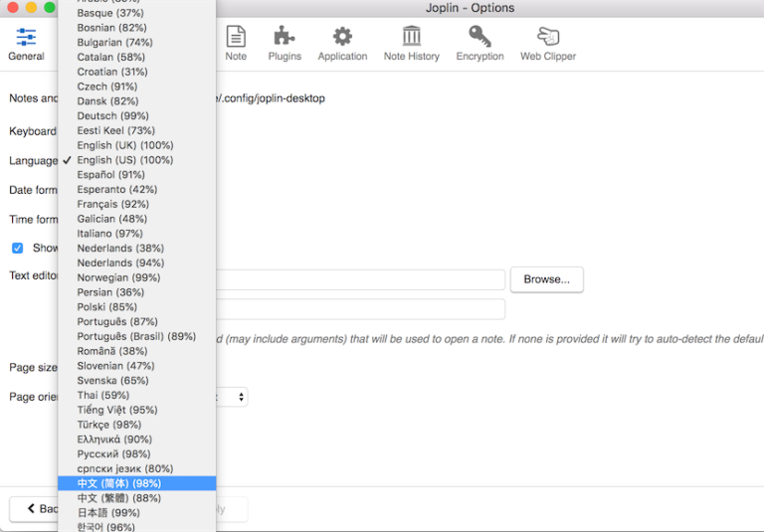Select Русский (98%) in list
The image size is (764, 532).
tap(113, 454)
